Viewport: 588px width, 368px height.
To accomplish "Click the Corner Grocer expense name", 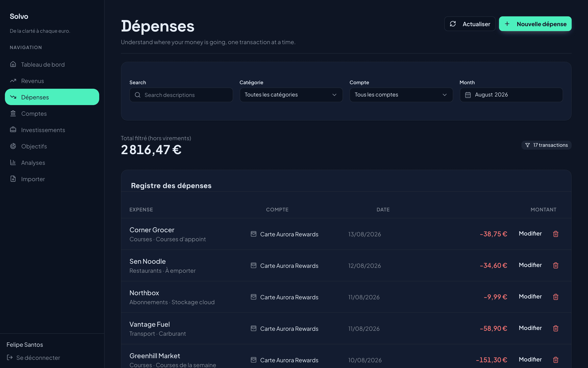I will pyautogui.click(x=152, y=230).
